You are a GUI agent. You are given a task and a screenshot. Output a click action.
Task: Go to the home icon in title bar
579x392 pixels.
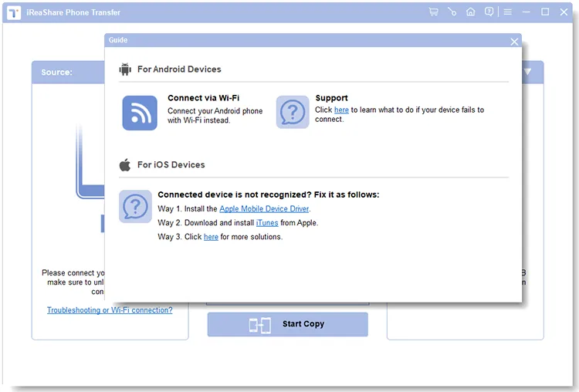[470, 12]
